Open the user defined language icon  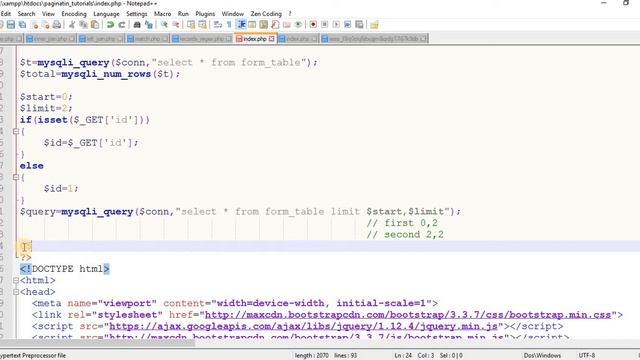tap(252, 25)
